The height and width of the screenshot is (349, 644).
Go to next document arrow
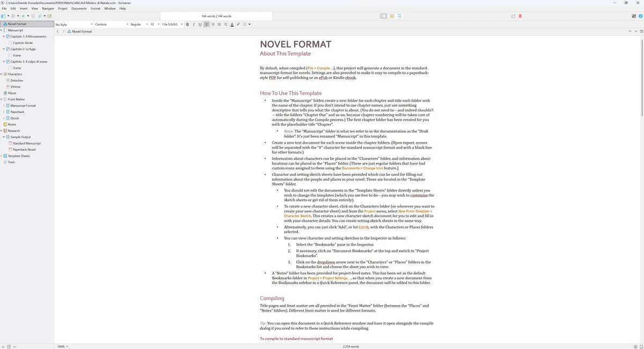(x=636, y=31)
